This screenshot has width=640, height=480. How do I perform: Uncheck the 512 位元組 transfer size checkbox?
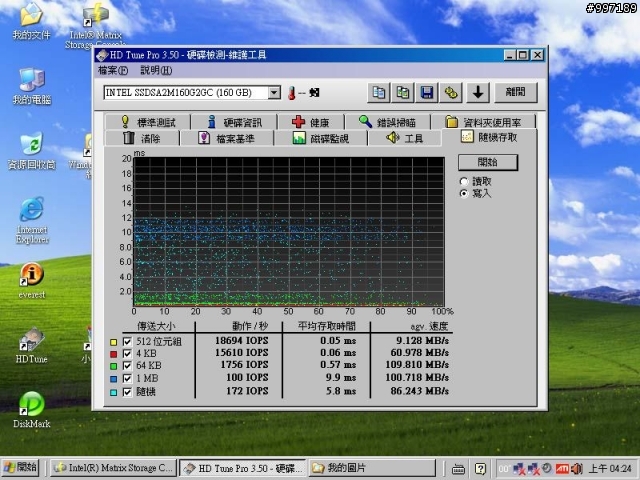tap(127, 342)
